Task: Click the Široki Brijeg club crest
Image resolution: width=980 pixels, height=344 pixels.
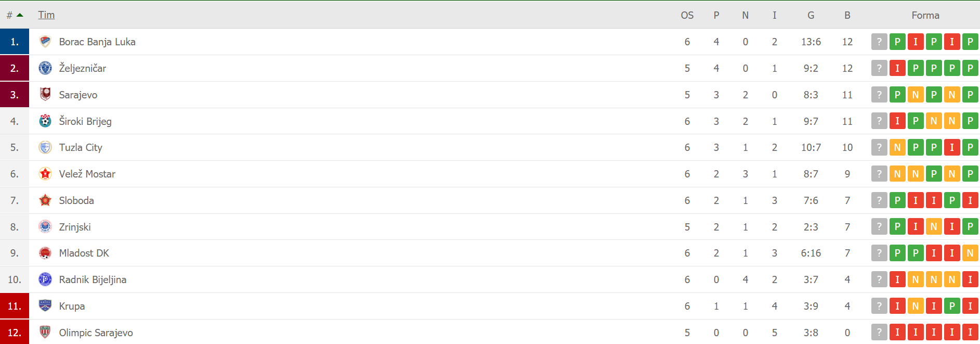Action: [45, 121]
